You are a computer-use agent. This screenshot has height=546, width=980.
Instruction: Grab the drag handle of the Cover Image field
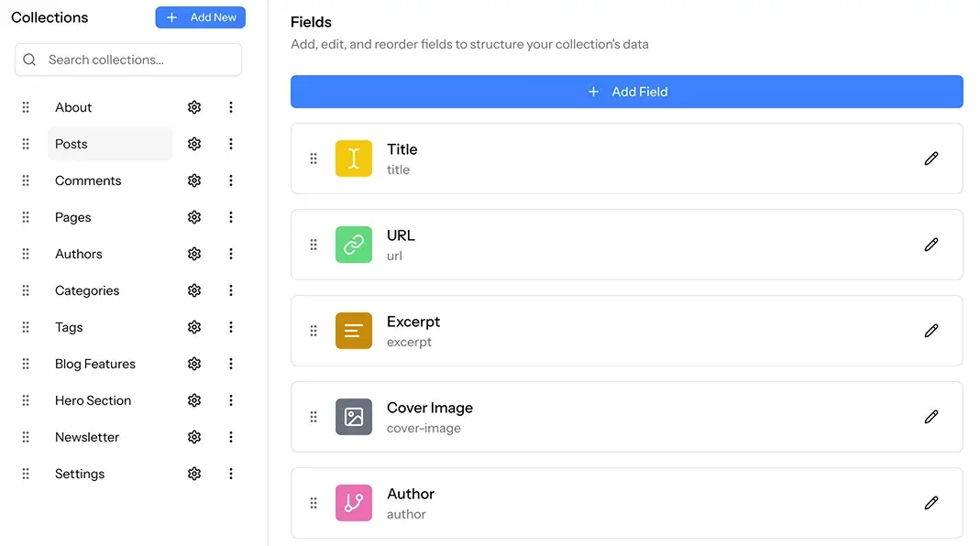(x=314, y=418)
